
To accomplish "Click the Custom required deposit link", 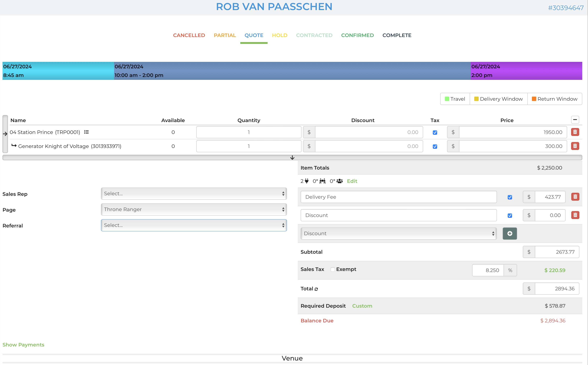I will [x=362, y=306].
